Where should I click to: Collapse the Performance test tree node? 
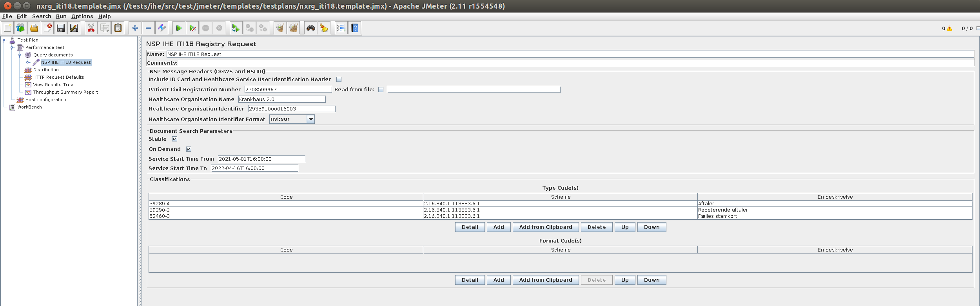[12, 48]
